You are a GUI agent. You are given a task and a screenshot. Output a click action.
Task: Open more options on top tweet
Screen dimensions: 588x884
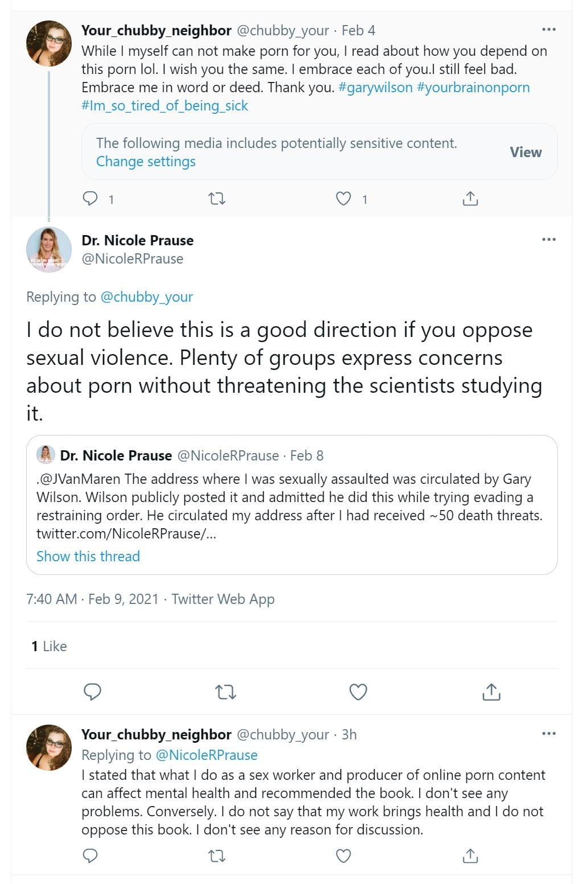point(549,30)
